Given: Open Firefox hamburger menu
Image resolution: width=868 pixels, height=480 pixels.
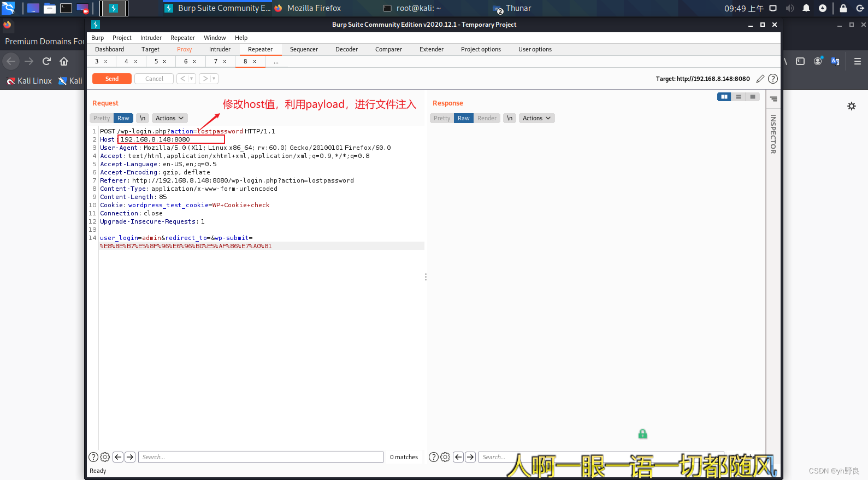Looking at the screenshot, I should click(x=858, y=61).
